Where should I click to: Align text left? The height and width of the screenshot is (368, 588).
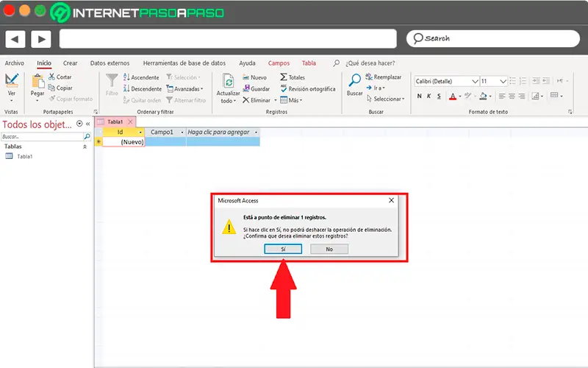502,96
